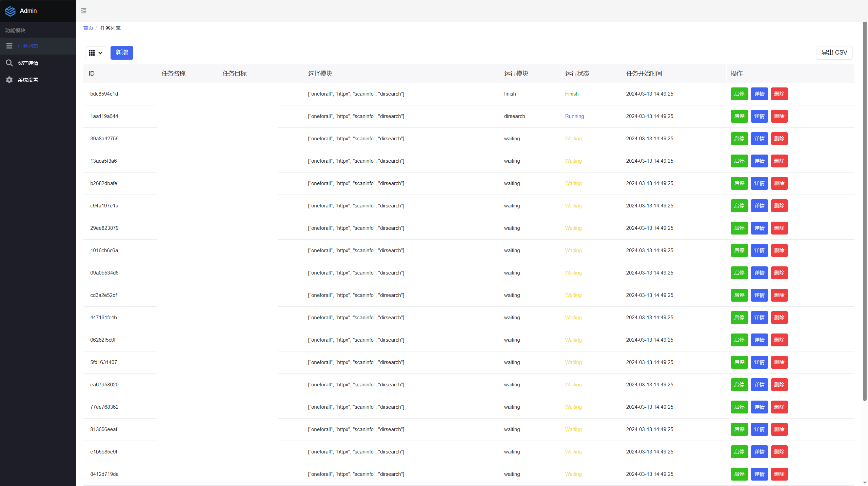Image resolution: width=868 pixels, height=486 pixels.
Task: Delete task c94a197e1a with 删除
Action: click(779, 206)
